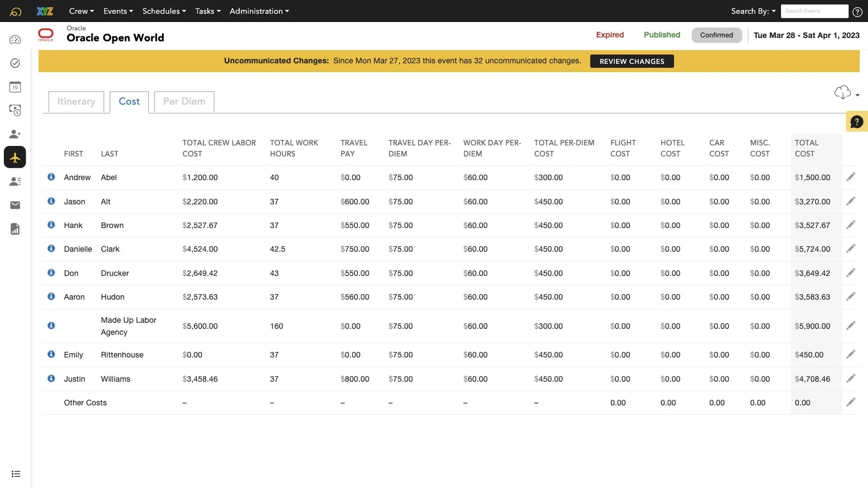Open the report document sidebar icon
The width and height of the screenshot is (868, 488).
(x=15, y=229)
